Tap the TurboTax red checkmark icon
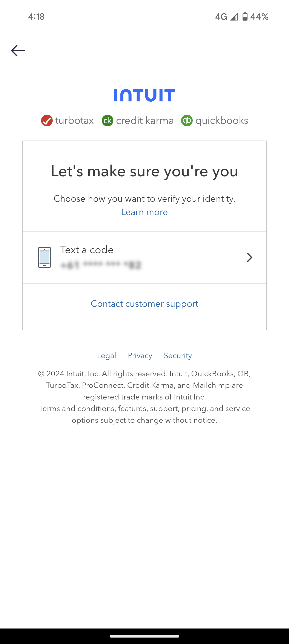This screenshot has width=289, height=644. coord(47,121)
